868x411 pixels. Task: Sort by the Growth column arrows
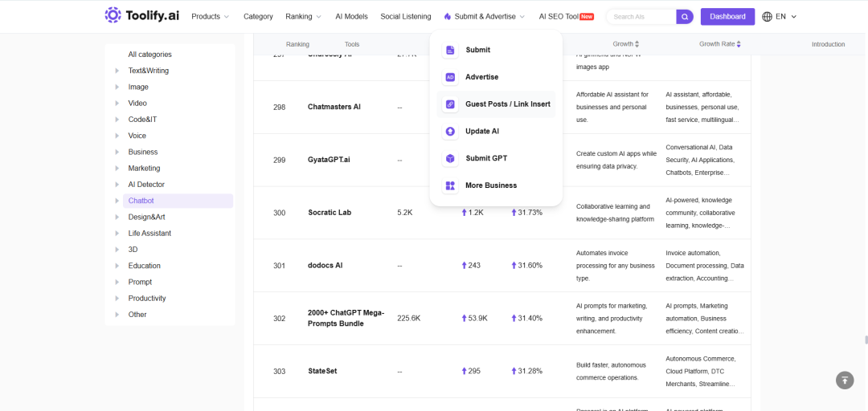click(637, 44)
